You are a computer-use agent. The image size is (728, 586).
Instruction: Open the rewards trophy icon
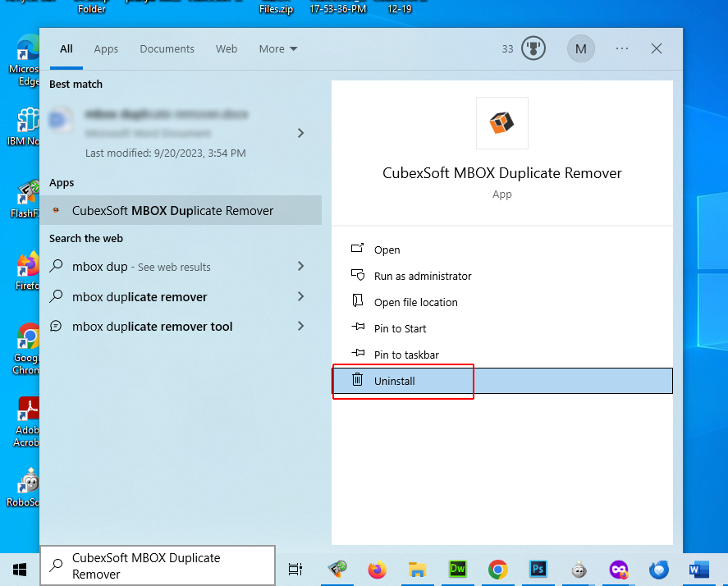tap(533, 48)
